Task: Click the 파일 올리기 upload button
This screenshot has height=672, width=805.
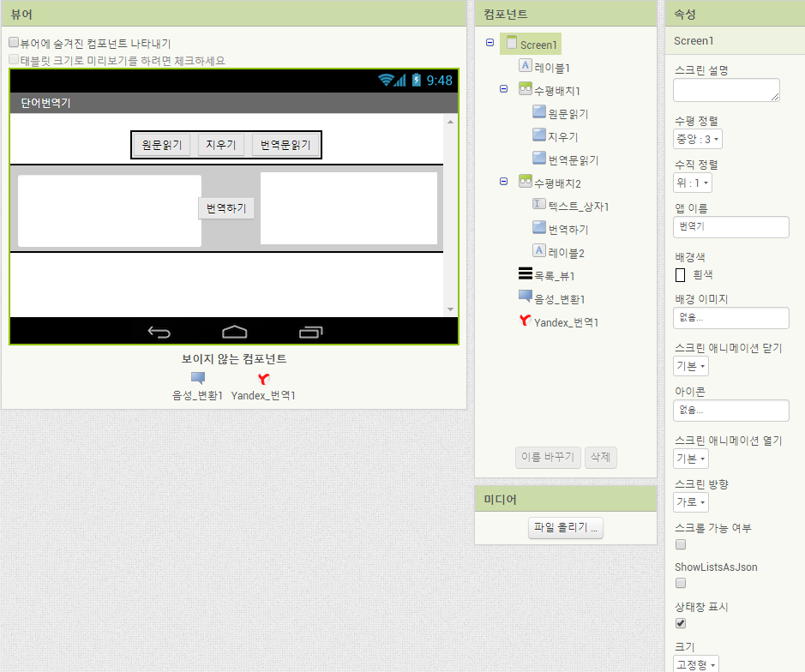Action: point(566,528)
